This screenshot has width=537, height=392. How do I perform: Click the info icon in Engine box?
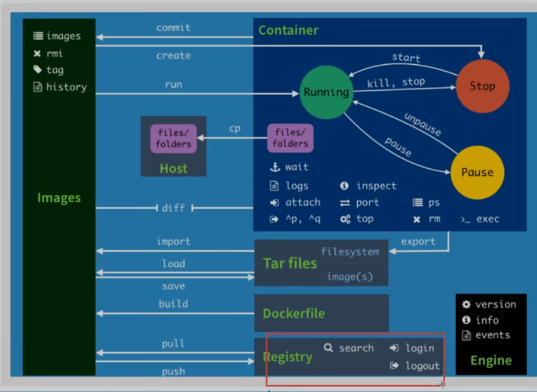(x=466, y=320)
